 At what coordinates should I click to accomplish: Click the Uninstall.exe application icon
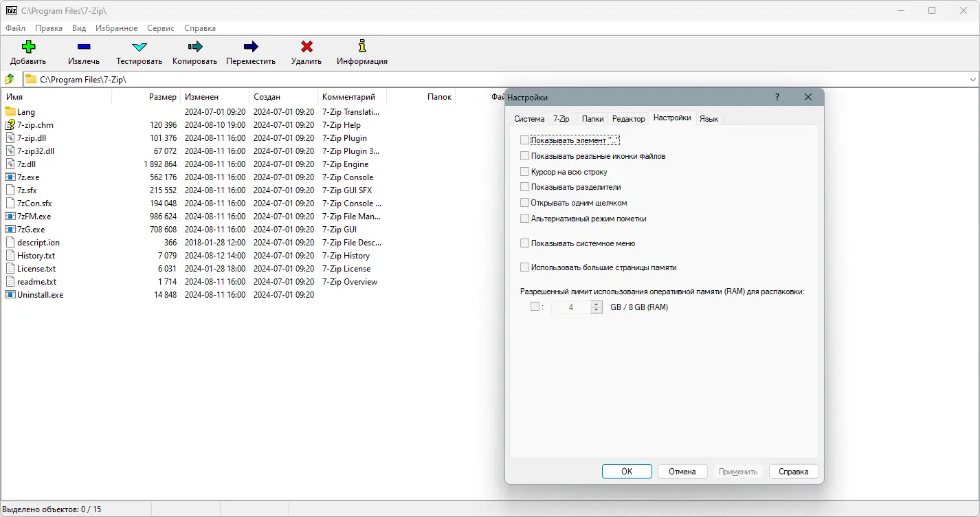coord(10,294)
